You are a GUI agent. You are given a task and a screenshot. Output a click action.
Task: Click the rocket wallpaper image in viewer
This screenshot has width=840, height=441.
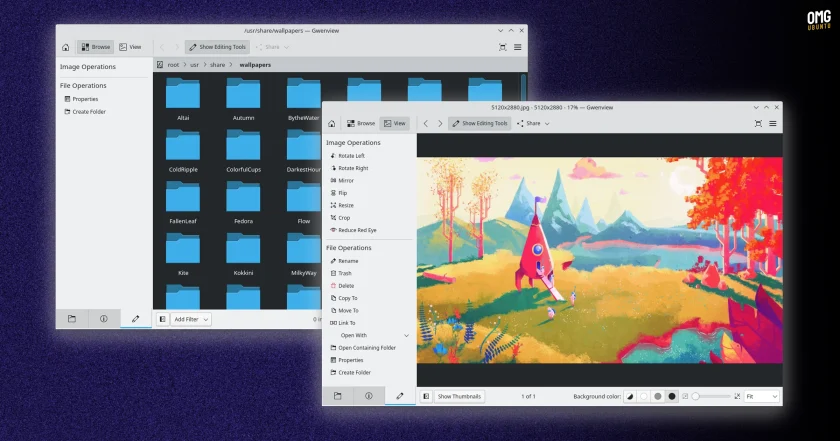tap(599, 260)
